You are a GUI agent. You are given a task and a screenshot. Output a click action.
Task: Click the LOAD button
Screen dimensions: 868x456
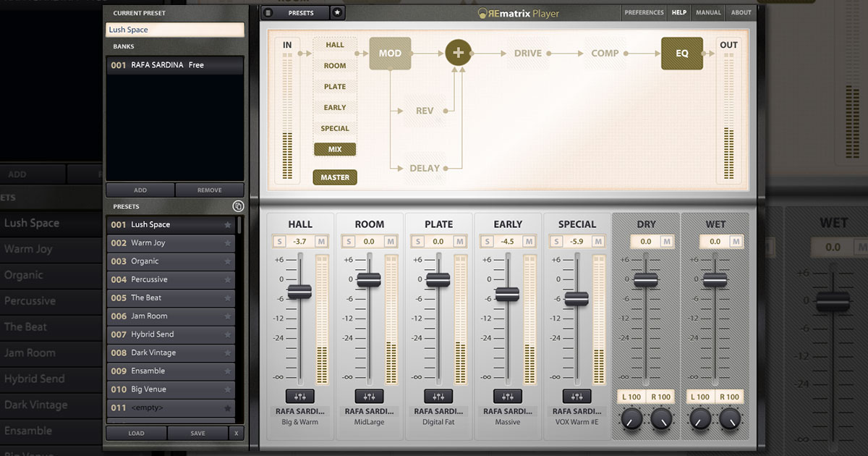pos(136,434)
